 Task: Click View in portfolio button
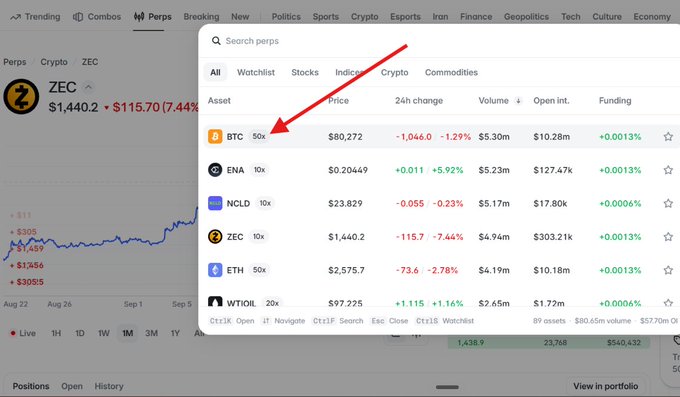pyautogui.click(x=605, y=386)
